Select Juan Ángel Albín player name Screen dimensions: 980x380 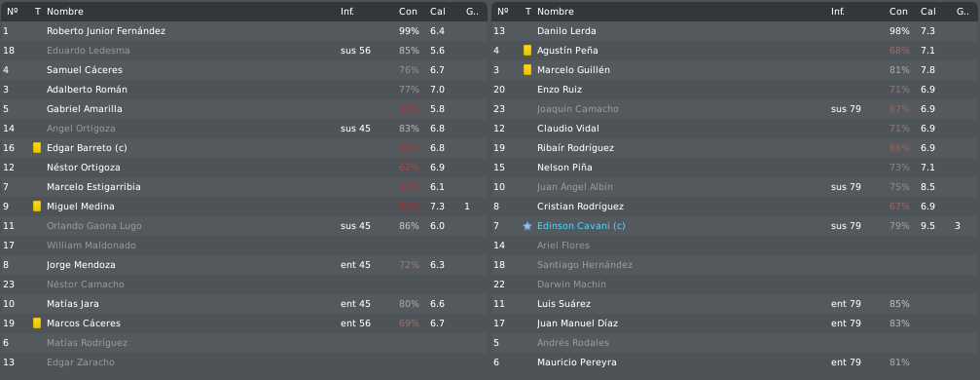575,186
